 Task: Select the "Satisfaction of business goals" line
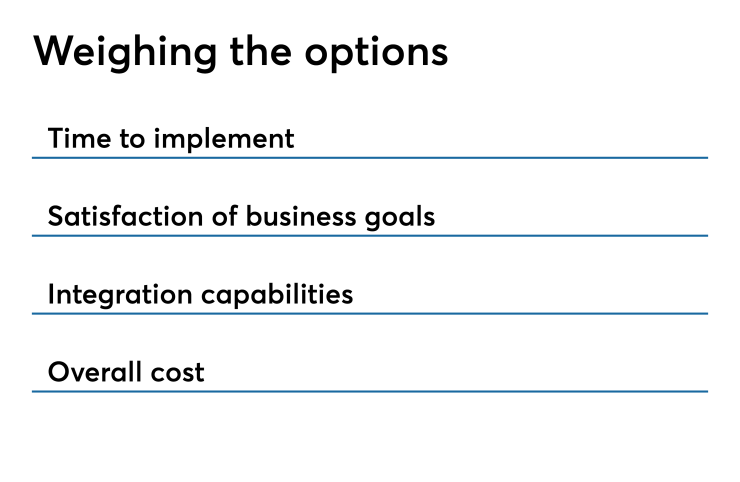point(241,216)
